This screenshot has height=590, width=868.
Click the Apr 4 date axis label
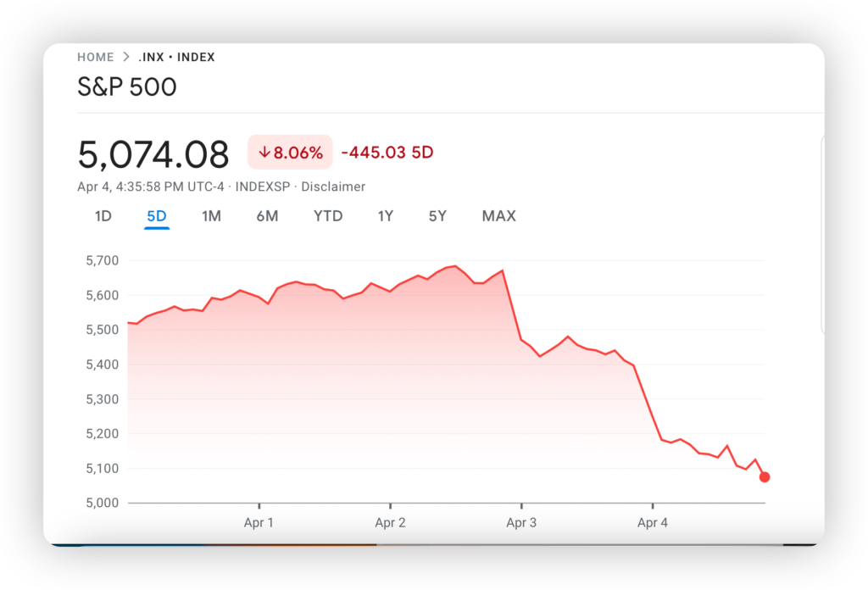653,523
